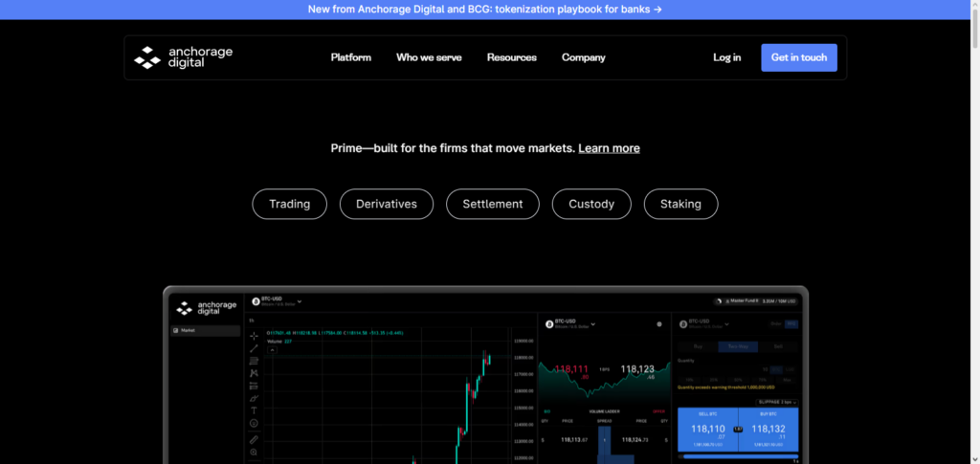
Task: Switch order side to Two-Way
Action: click(738, 346)
